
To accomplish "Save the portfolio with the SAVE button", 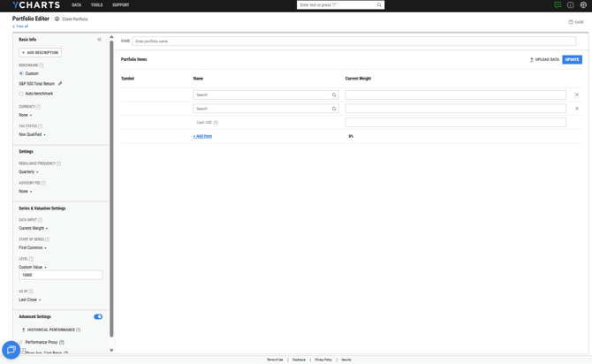I will pyautogui.click(x=576, y=22).
